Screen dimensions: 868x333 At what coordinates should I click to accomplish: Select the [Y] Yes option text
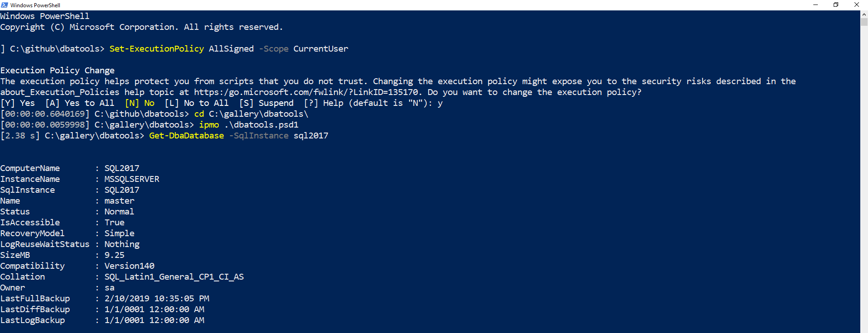click(17, 103)
